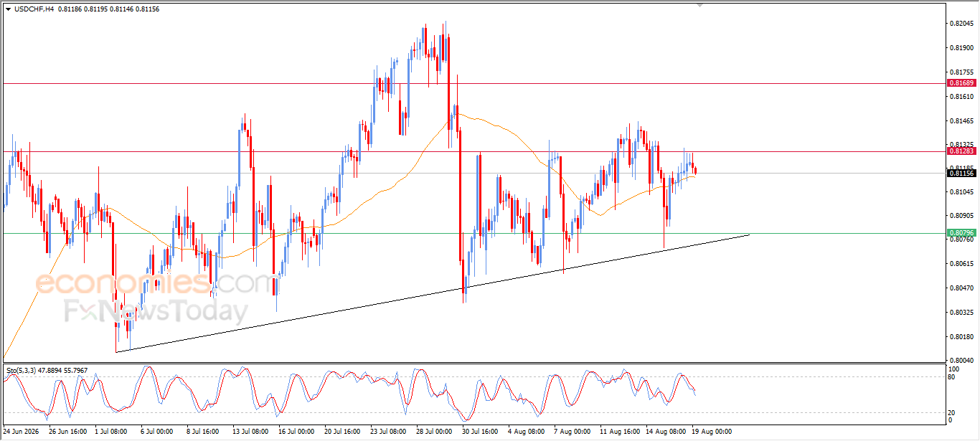The image size is (980, 441).
Task: Select the upper red horizontal resistance line
Action: click(473, 83)
